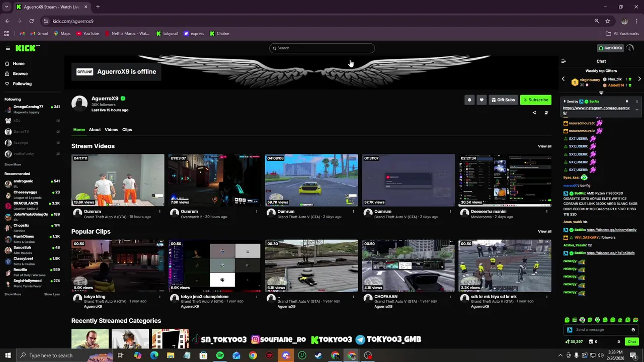The width and height of the screenshot is (644, 362).
Task: Open the Deeeeerha manini video thumbnail
Action: [505, 180]
